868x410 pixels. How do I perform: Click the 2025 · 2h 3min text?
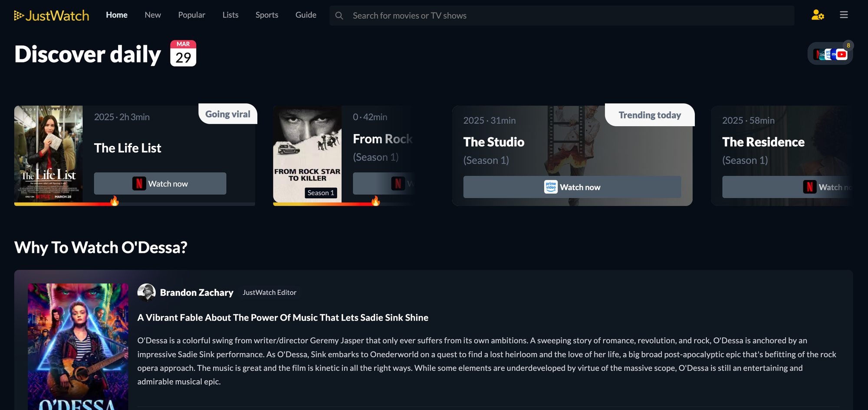tap(122, 117)
